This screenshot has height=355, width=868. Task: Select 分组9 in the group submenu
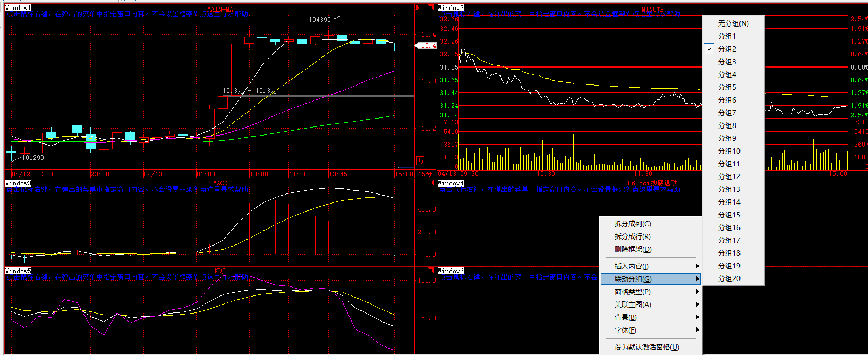734,138
